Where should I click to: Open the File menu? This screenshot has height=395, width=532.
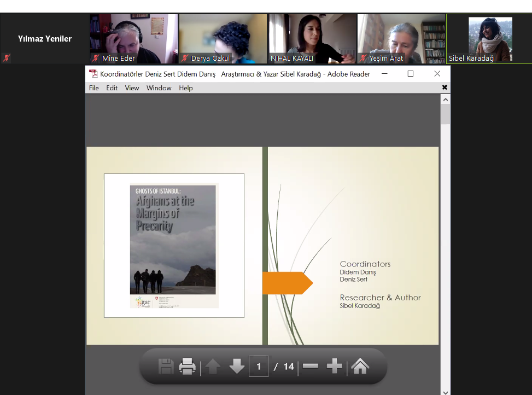94,88
